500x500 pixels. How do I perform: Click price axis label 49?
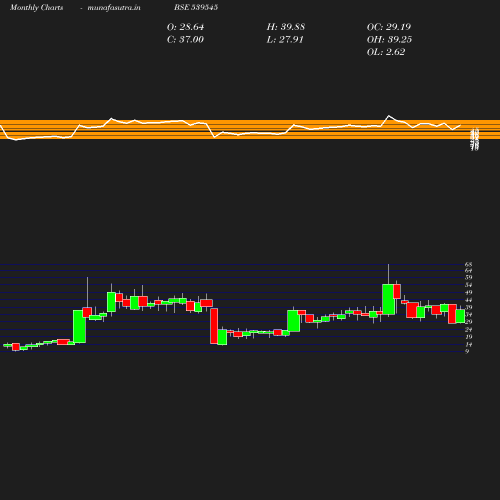(468, 292)
